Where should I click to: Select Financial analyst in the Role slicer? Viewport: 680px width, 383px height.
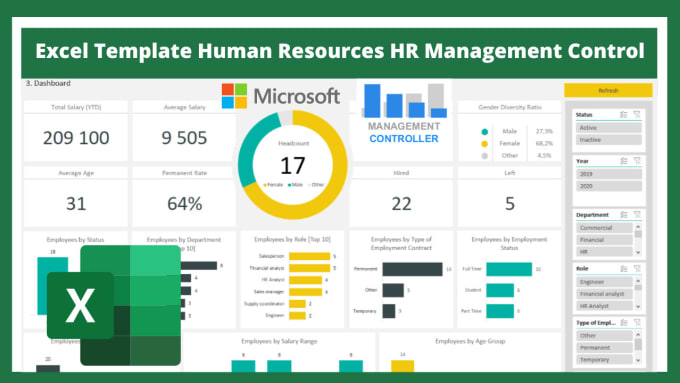point(604,294)
